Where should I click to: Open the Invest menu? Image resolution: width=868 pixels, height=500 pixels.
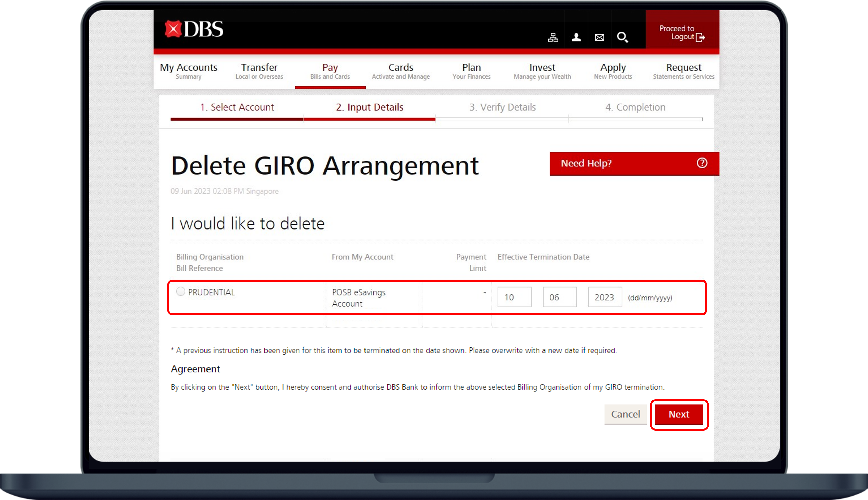tap(542, 71)
